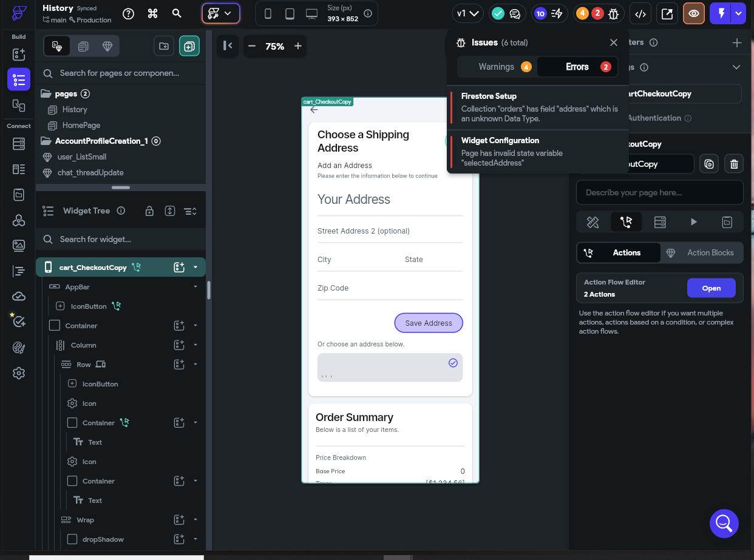Image resolution: width=754 pixels, height=560 pixels.
Task: Select the Wrap widget in tree
Action: [x=85, y=520]
